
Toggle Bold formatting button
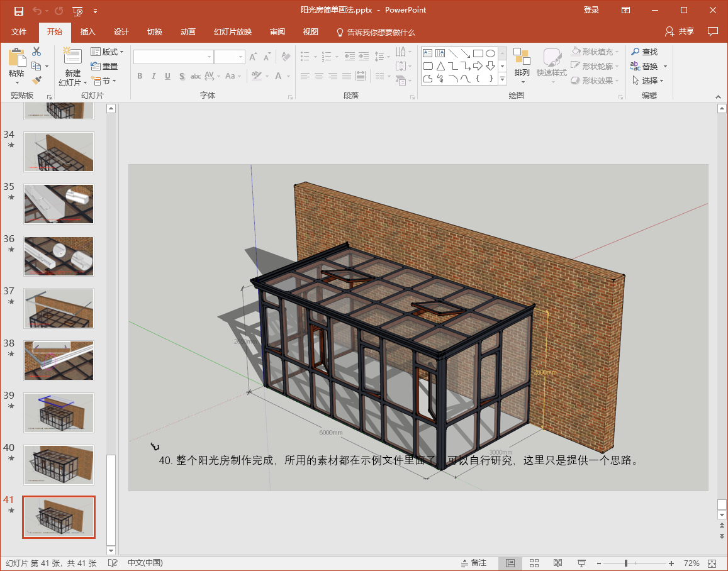(140, 76)
